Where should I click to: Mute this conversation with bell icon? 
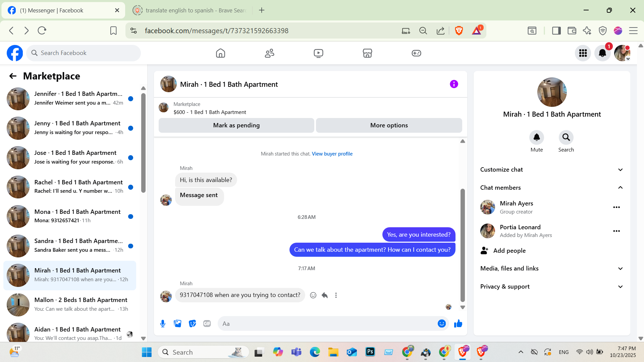(x=536, y=137)
